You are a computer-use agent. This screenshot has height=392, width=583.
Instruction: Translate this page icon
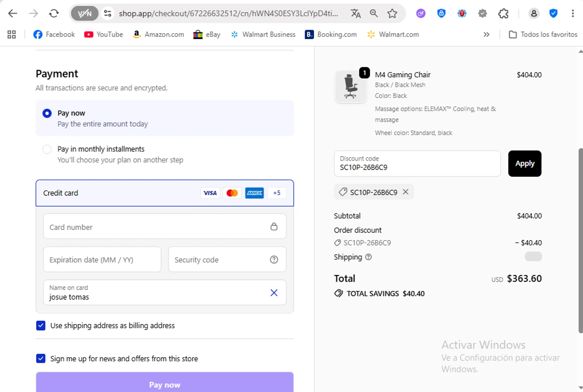click(356, 14)
